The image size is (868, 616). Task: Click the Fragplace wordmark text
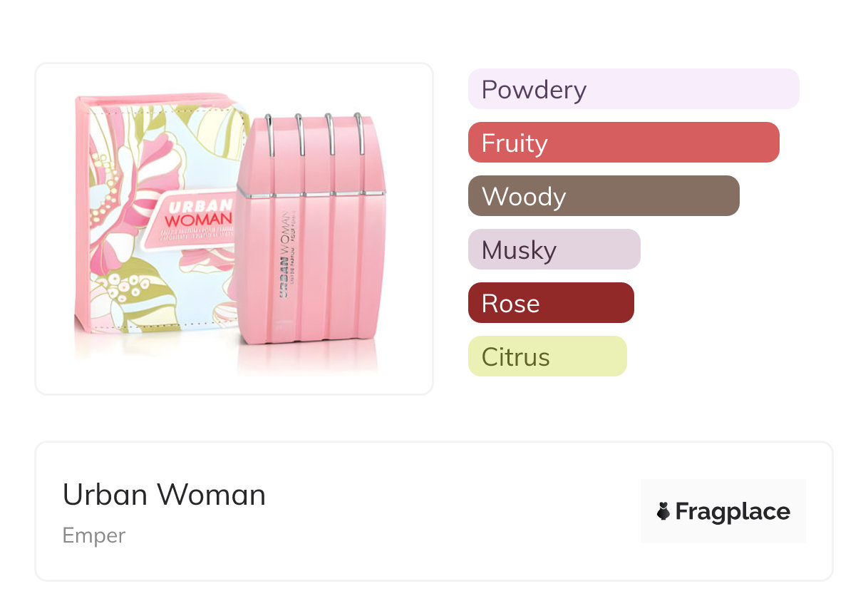(733, 511)
